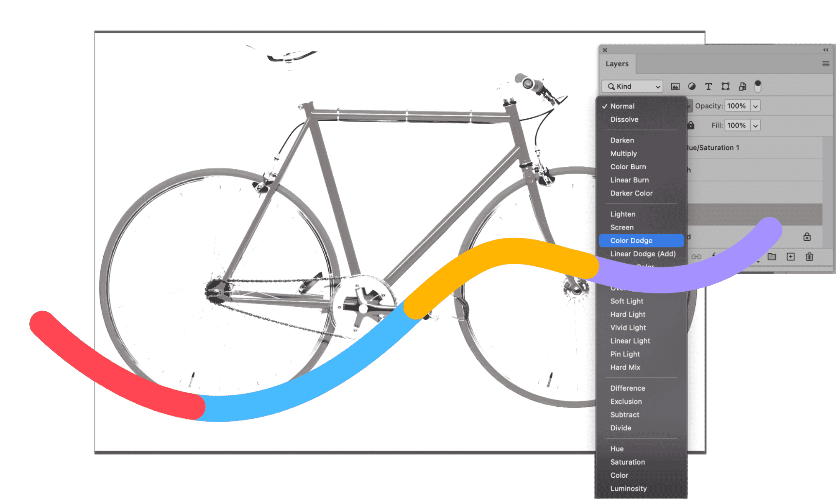
Task: Create a new layer plus icon
Action: tap(790, 257)
